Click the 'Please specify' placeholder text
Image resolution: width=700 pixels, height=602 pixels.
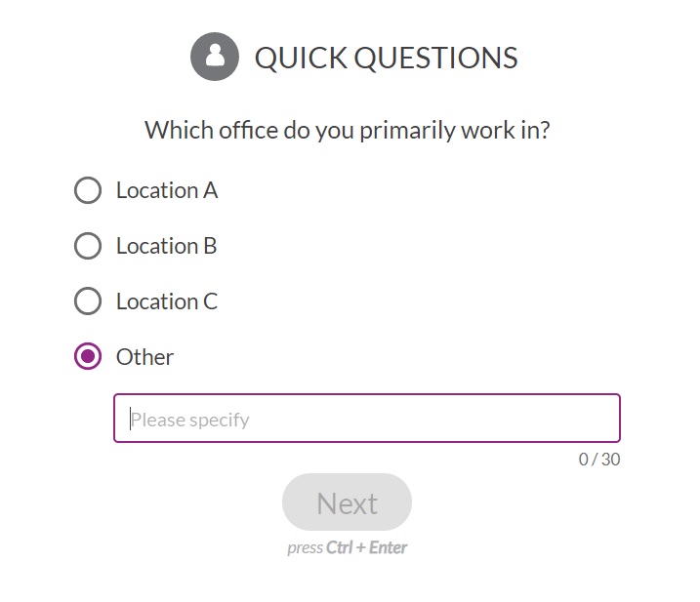point(189,420)
